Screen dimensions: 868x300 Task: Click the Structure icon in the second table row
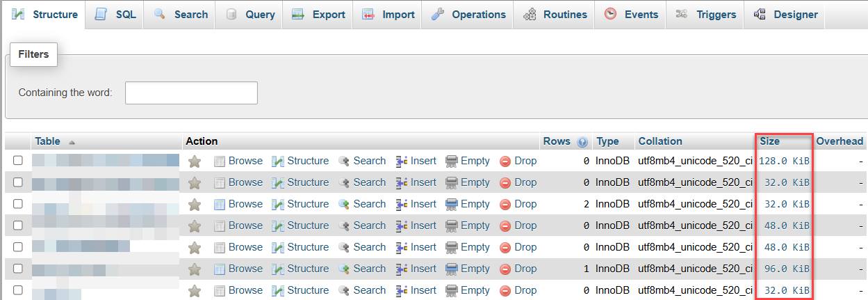point(278,183)
